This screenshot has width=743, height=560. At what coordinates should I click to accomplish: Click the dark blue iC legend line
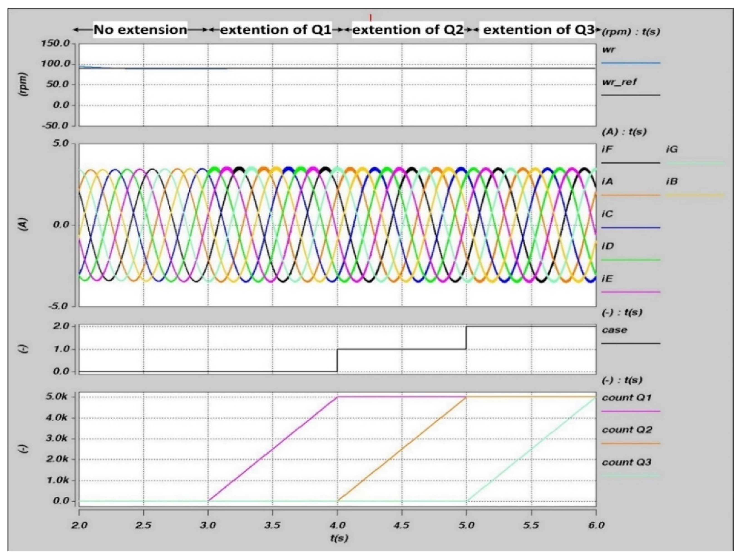[630, 227]
